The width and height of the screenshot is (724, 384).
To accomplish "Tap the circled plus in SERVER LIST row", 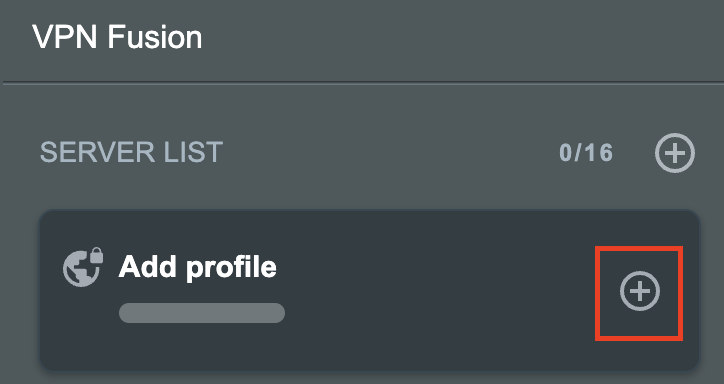I will (675, 153).
